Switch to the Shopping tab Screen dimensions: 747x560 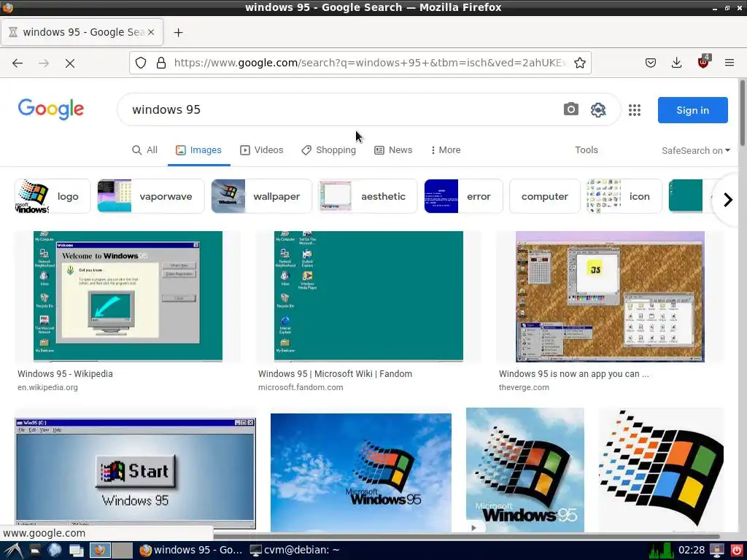(x=329, y=150)
